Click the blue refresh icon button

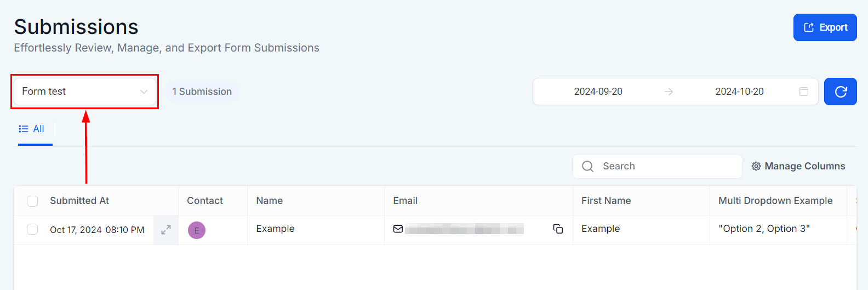point(840,92)
